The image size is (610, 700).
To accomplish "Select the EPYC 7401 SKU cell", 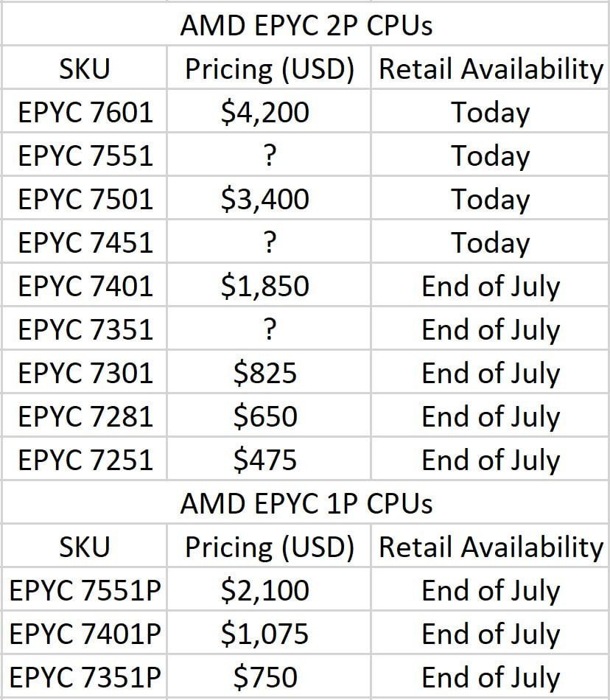I will [85, 286].
